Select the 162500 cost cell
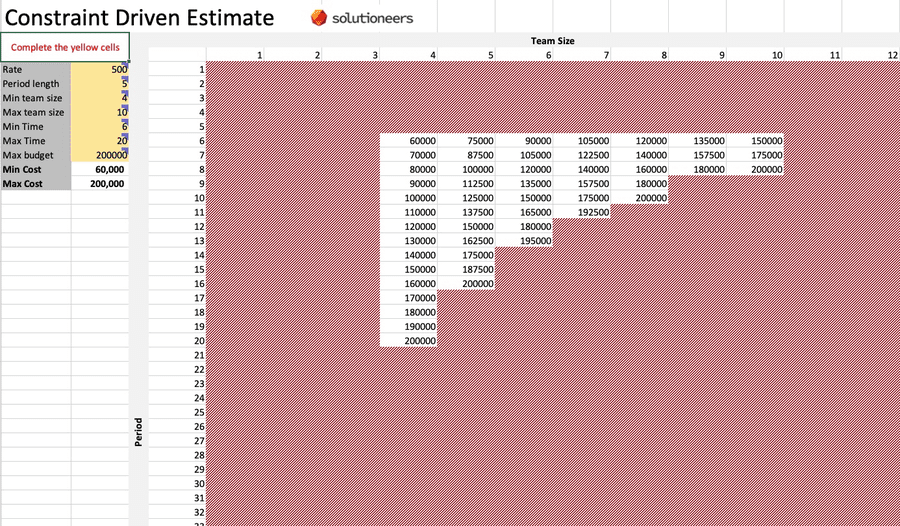 tap(467, 241)
